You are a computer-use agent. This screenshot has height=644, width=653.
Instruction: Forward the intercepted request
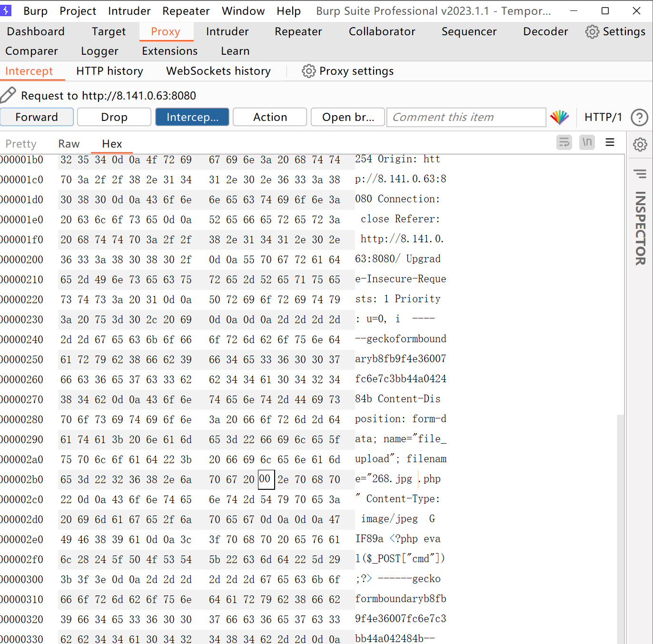[37, 117]
